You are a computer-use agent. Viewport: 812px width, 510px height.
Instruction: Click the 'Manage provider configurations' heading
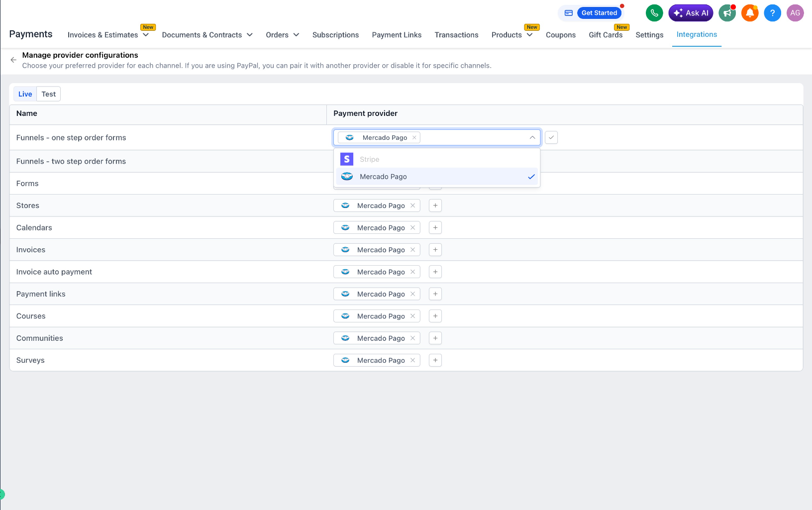point(80,55)
